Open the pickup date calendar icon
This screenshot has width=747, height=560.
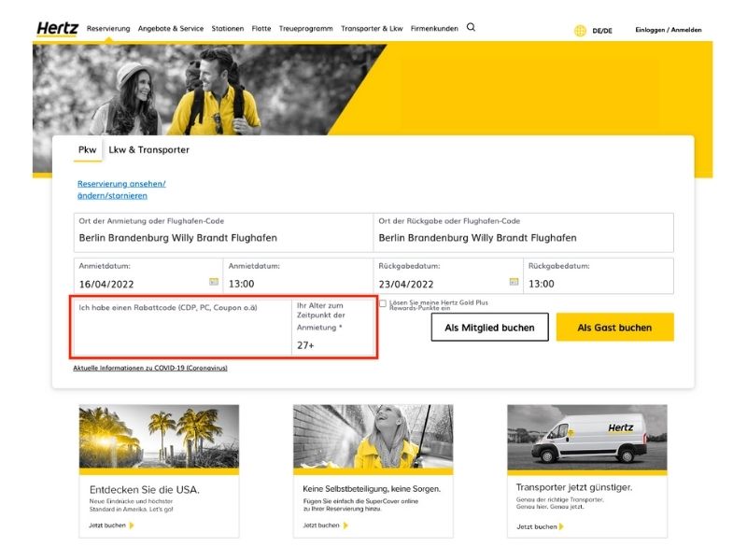214,282
